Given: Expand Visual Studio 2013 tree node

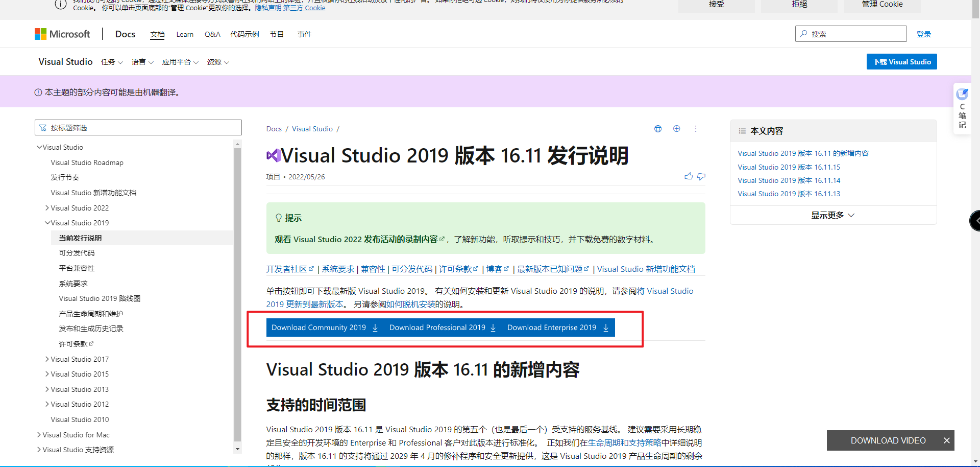Looking at the screenshot, I should pyautogui.click(x=47, y=389).
